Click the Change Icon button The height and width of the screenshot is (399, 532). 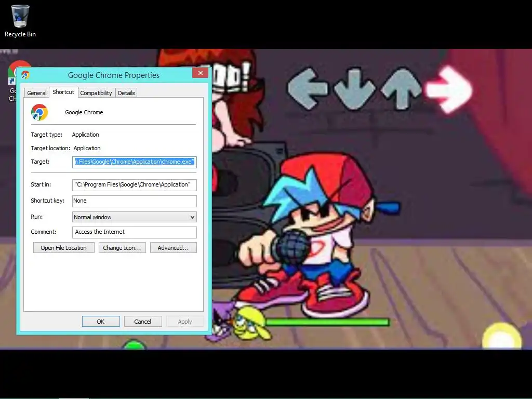coord(122,248)
